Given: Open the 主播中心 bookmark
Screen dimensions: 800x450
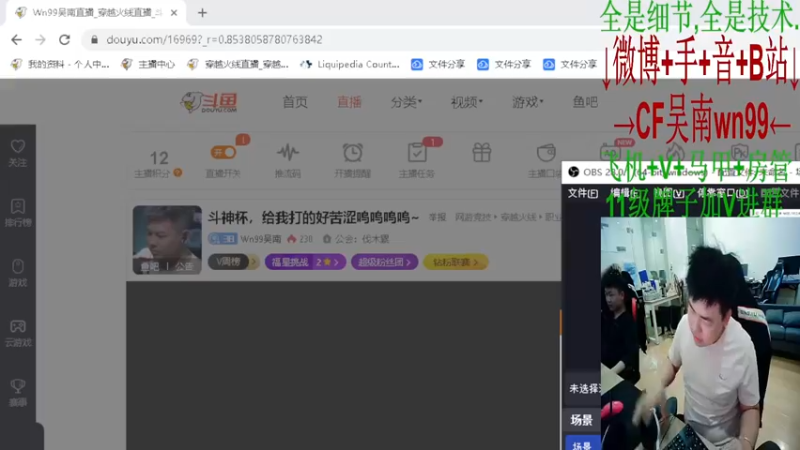Looking at the screenshot, I should click(x=148, y=64).
